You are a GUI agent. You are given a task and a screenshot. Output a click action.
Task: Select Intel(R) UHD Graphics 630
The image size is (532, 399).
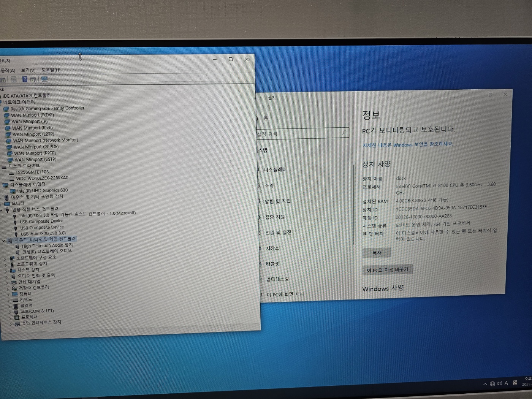[42, 190]
